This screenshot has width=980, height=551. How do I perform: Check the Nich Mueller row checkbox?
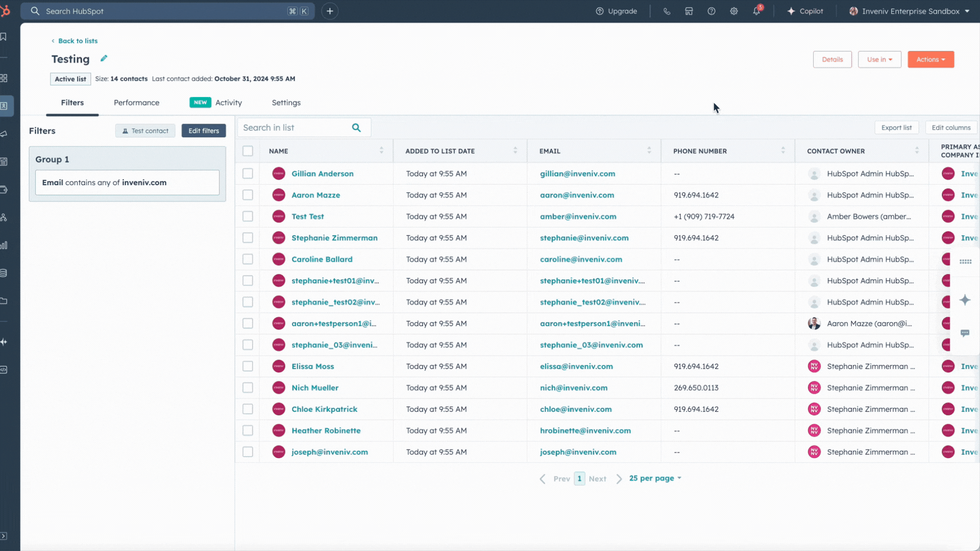pyautogui.click(x=248, y=388)
